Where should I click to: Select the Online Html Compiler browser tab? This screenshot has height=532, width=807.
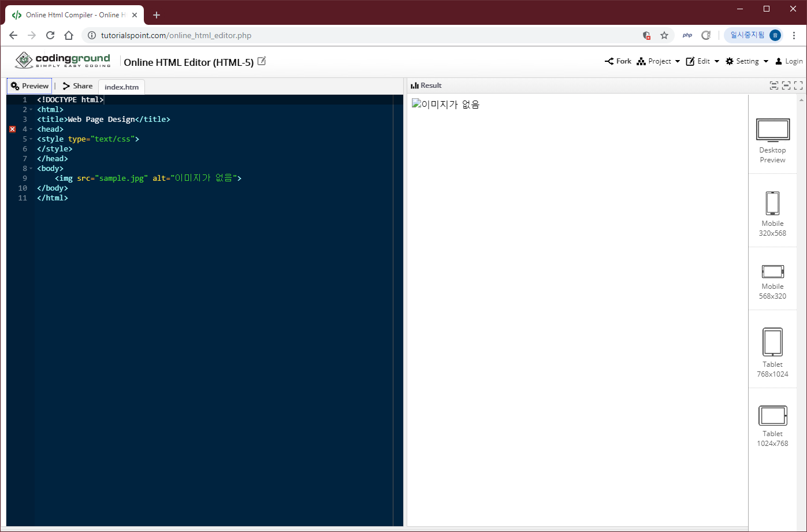pyautogui.click(x=75, y=15)
